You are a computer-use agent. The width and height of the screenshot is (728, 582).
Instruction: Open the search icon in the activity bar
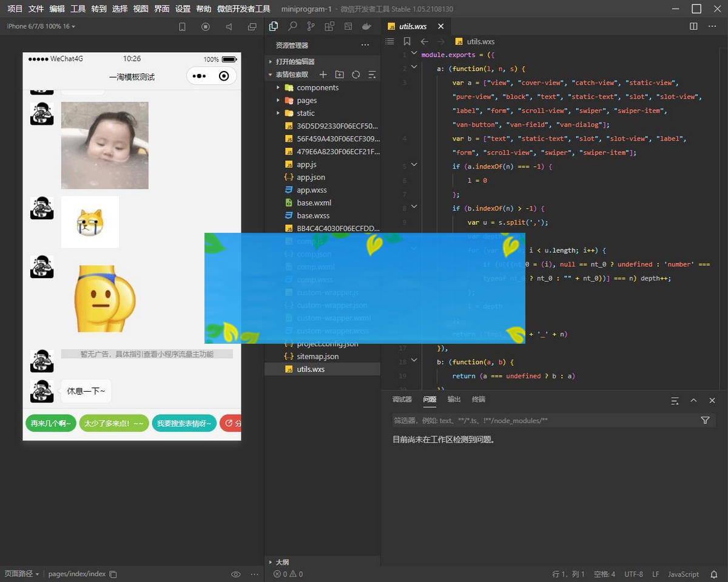click(x=292, y=27)
